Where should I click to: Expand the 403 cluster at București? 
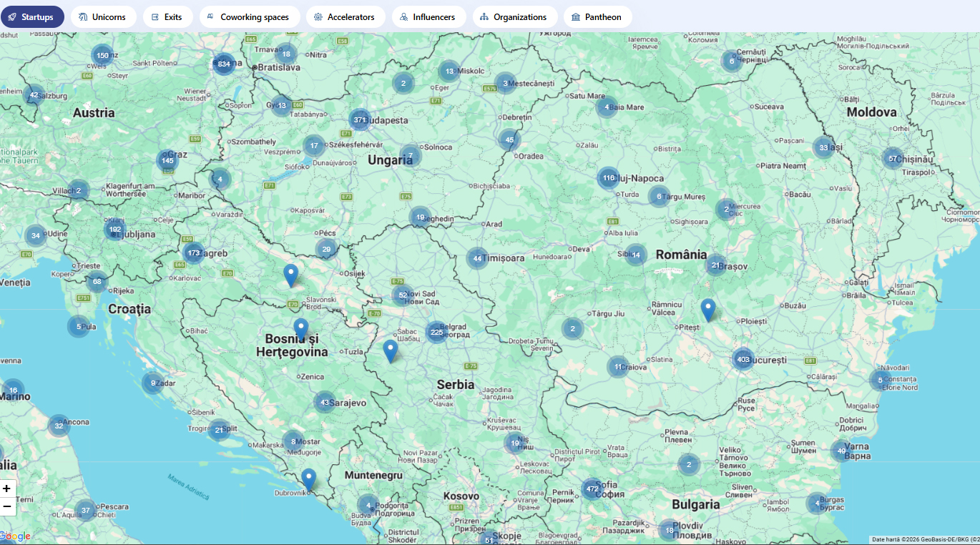pos(743,359)
